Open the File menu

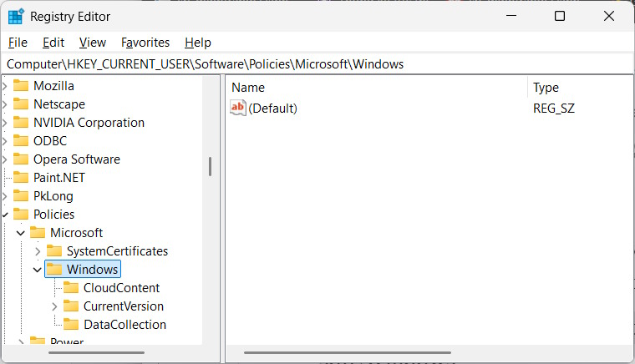pyautogui.click(x=18, y=43)
